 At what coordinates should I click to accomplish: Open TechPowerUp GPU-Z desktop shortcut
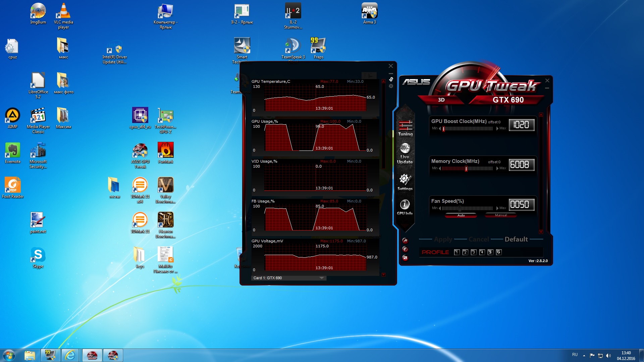coord(166,121)
